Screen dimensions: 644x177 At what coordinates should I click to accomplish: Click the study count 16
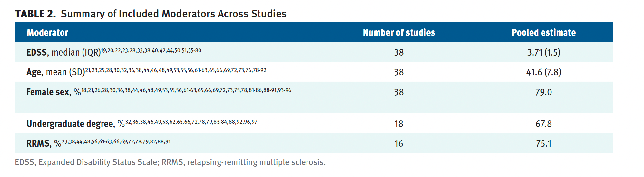pyautogui.click(x=399, y=143)
